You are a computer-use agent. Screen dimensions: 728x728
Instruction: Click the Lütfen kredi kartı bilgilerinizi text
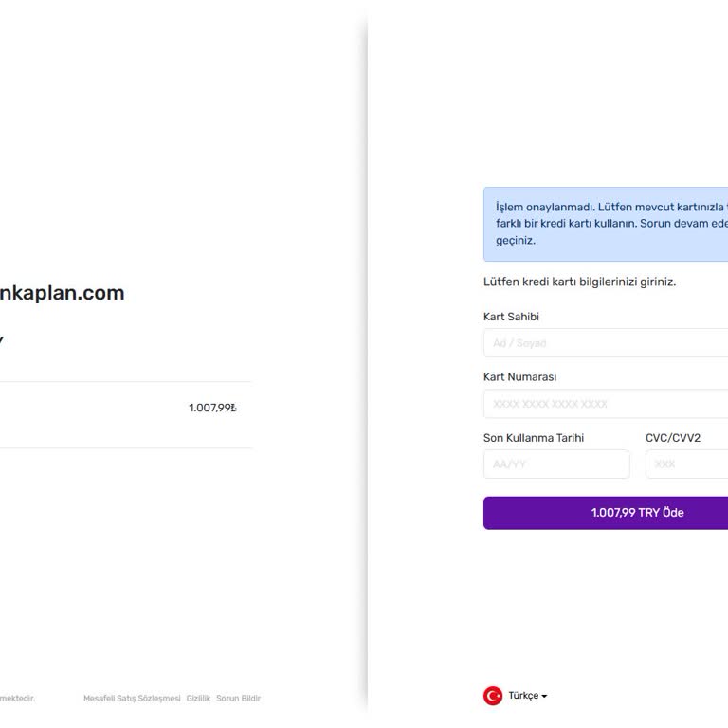pos(579,282)
